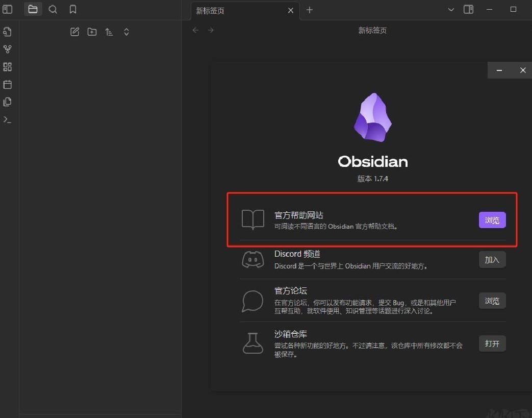532x418 pixels.
Task: Open the quick switcher ribbon icon
Action: 7,32
